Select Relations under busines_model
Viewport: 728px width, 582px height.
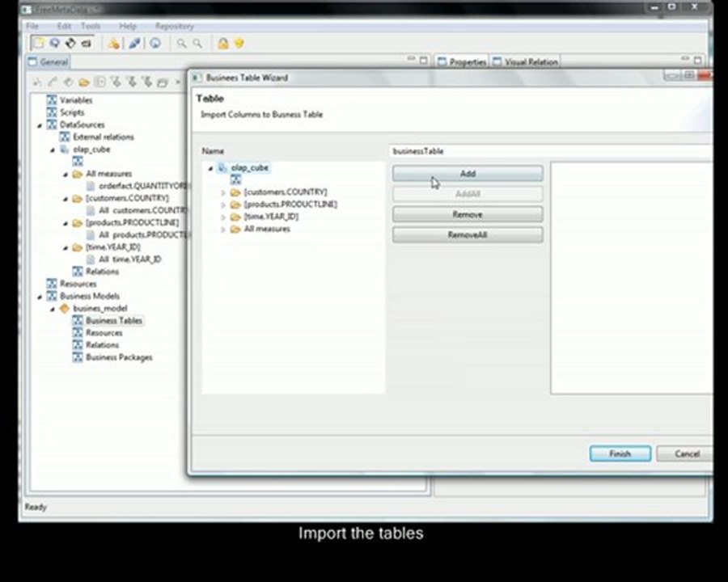click(102, 345)
